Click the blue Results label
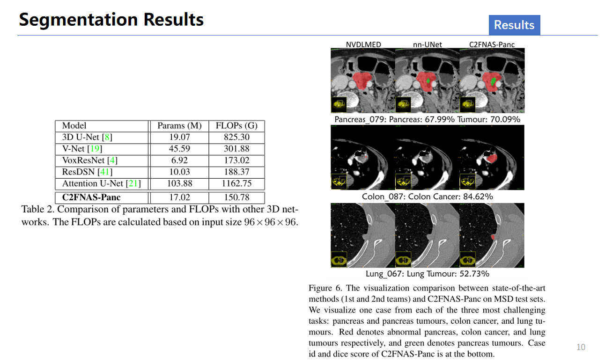Screen dimensions: 605x364 (514, 25)
